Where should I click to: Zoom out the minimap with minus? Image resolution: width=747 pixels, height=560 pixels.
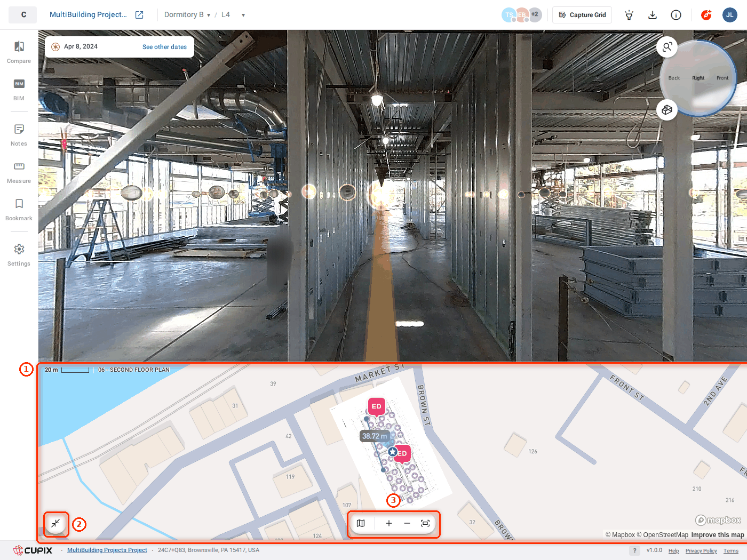407,523
